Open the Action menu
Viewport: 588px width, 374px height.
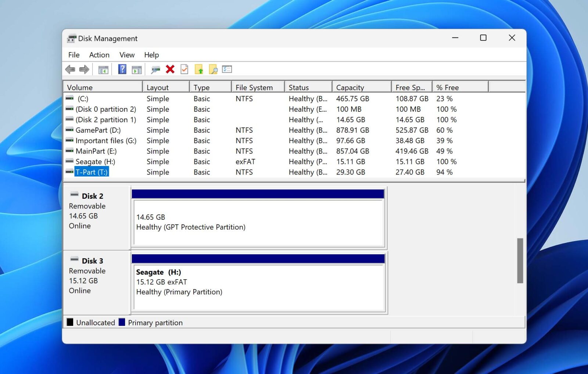click(99, 55)
